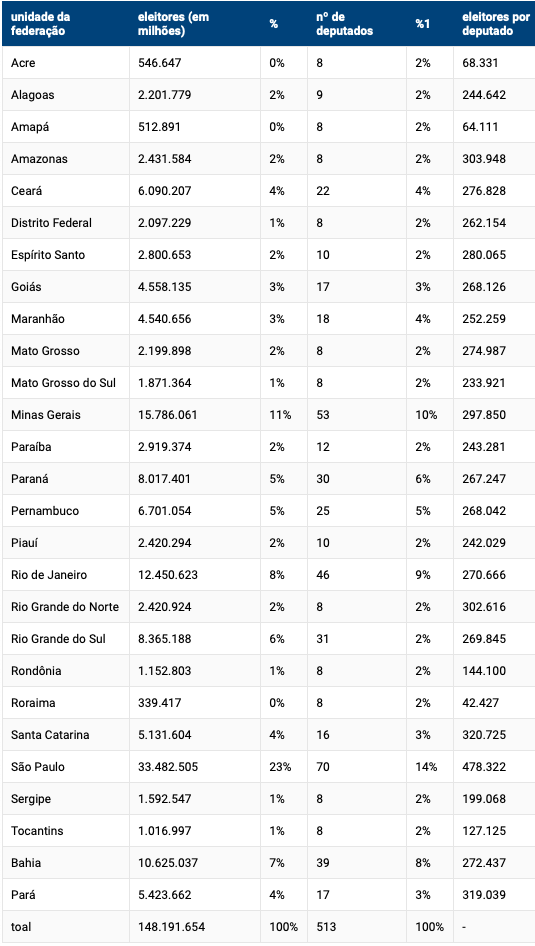Select the Acre voters value 546.647

pyautogui.click(x=159, y=63)
